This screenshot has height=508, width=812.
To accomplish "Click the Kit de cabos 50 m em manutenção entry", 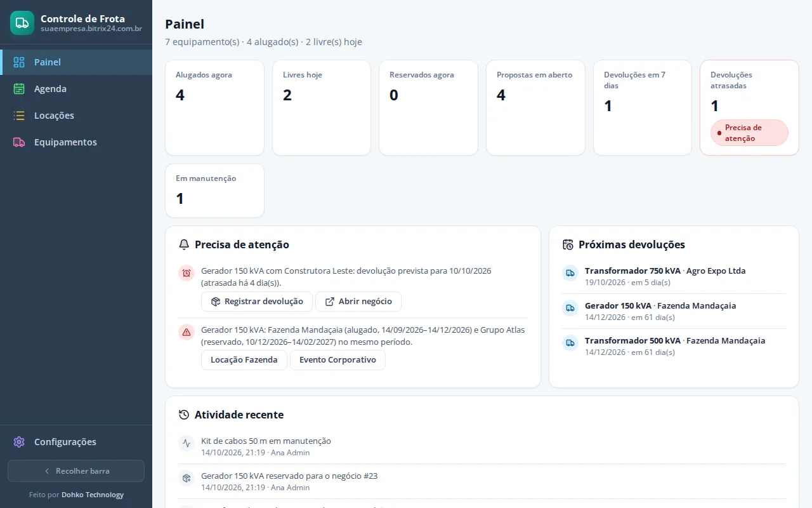I will (482, 446).
